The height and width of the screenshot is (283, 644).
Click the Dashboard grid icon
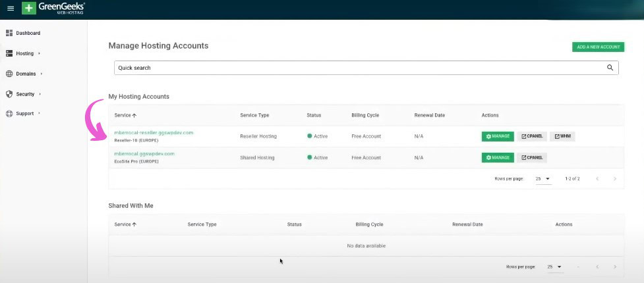click(x=9, y=33)
